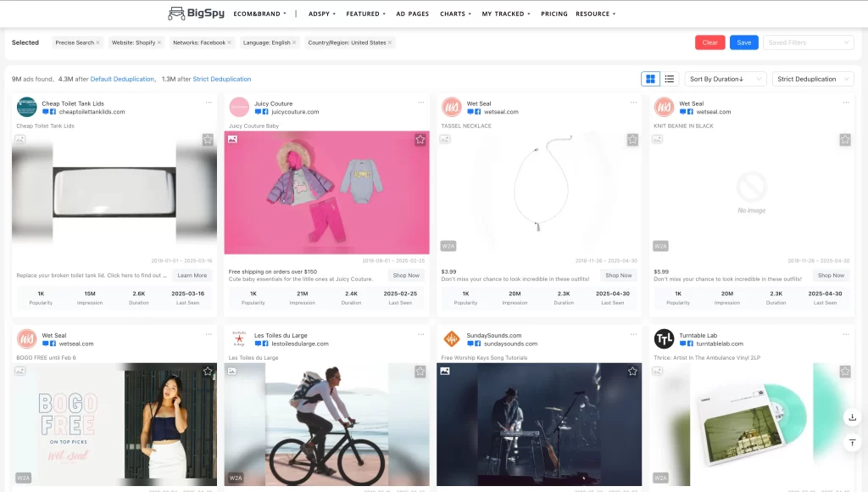Open the Juicy Couture baby clothes image
This screenshot has height=492, width=868.
click(326, 193)
